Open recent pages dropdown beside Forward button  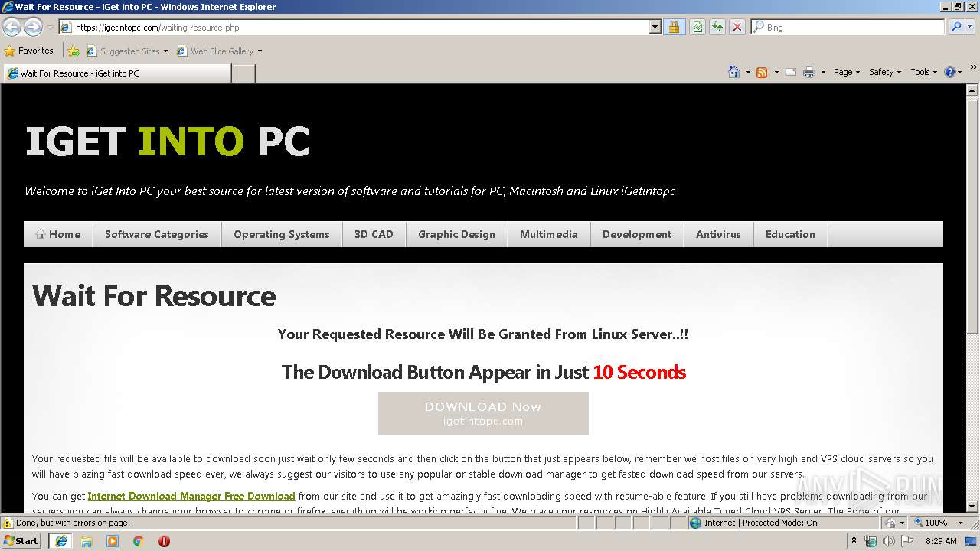coord(50,28)
